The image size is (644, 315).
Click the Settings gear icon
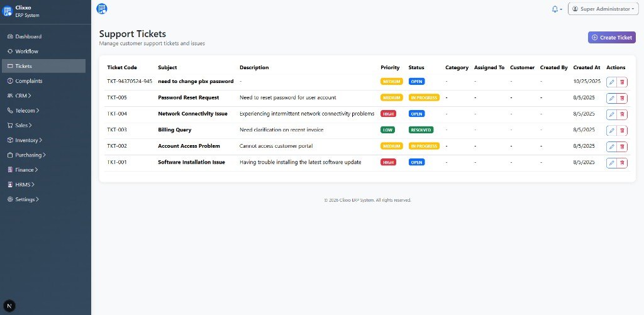point(10,199)
